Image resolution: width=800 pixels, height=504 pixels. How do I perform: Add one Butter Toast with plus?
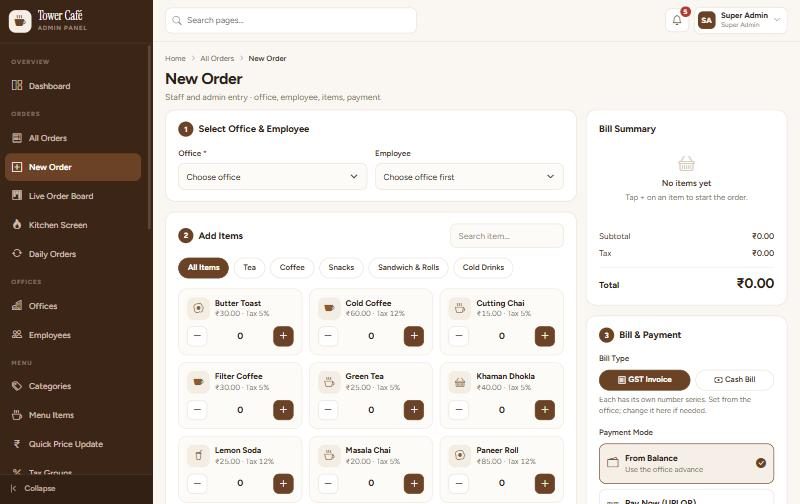tap(283, 336)
